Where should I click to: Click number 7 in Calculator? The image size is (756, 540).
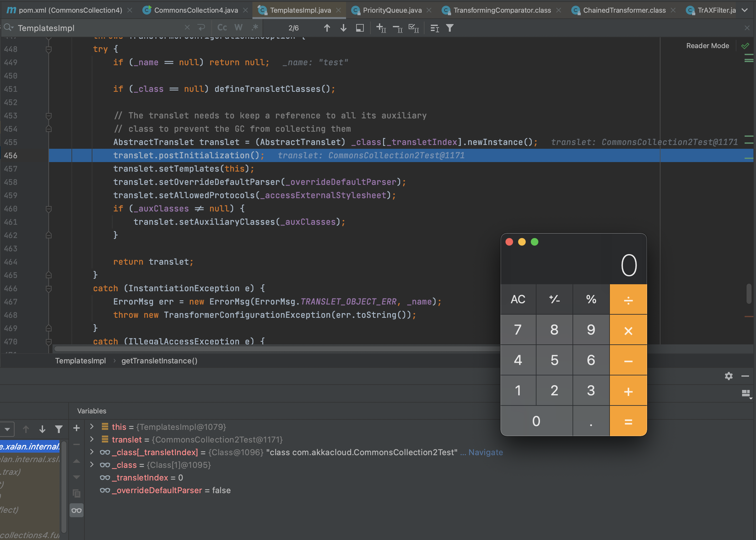[x=518, y=330]
